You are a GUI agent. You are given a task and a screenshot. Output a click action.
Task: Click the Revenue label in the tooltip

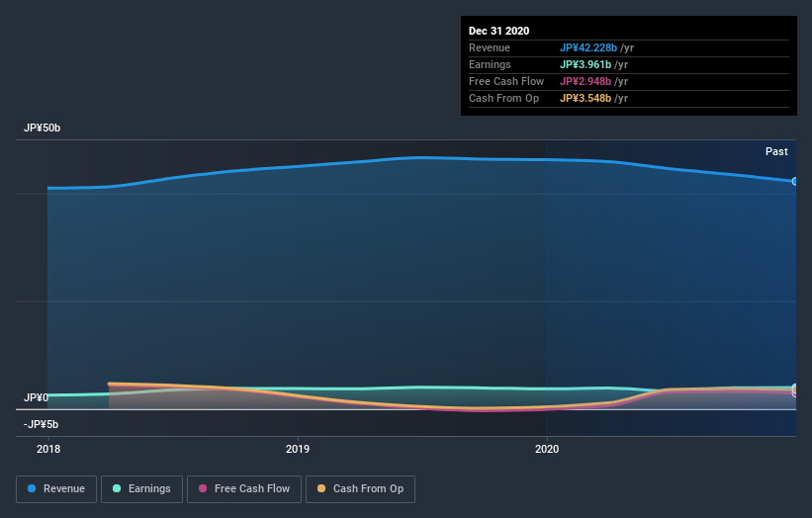[490, 47]
